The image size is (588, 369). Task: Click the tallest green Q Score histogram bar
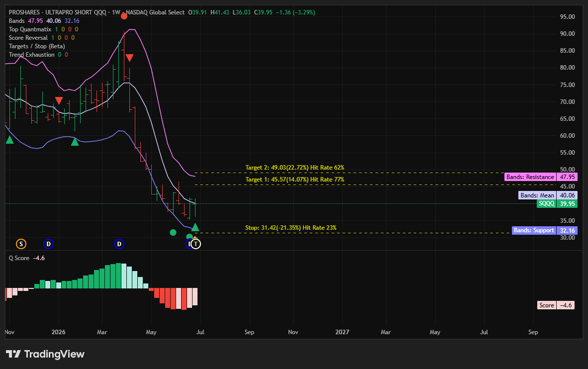pyautogui.click(x=118, y=276)
